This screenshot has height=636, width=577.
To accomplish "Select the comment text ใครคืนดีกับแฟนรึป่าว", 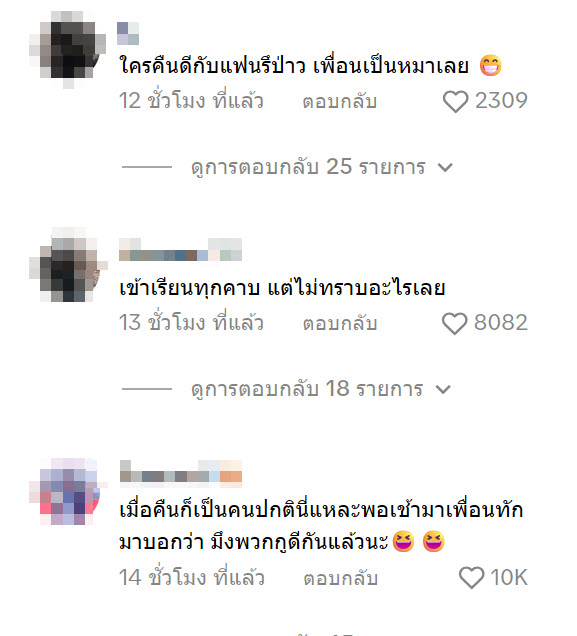I will (212, 66).
